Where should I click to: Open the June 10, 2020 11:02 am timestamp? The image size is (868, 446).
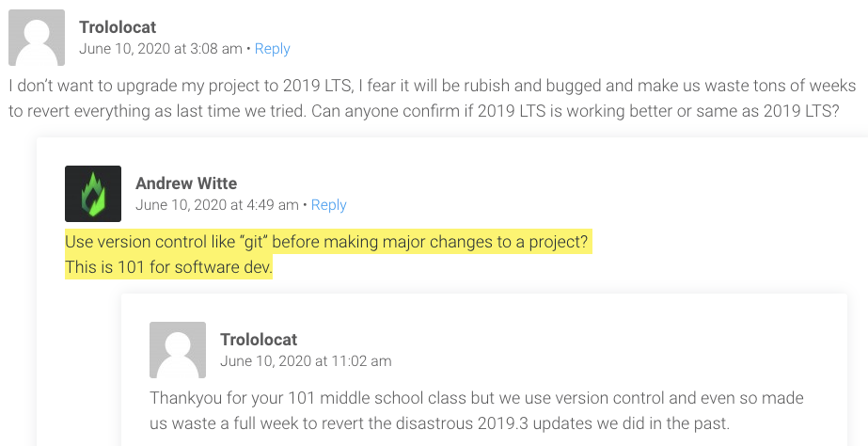click(x=306, y=361)
